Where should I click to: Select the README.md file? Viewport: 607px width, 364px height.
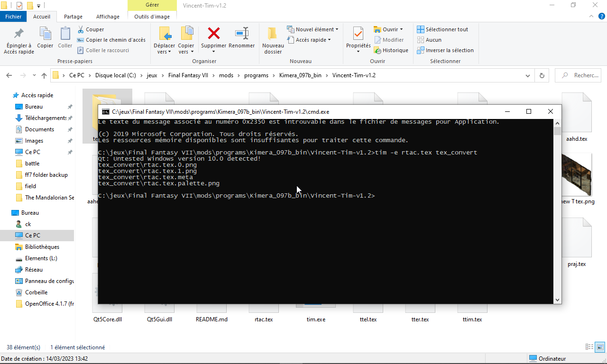pos(212,319)
